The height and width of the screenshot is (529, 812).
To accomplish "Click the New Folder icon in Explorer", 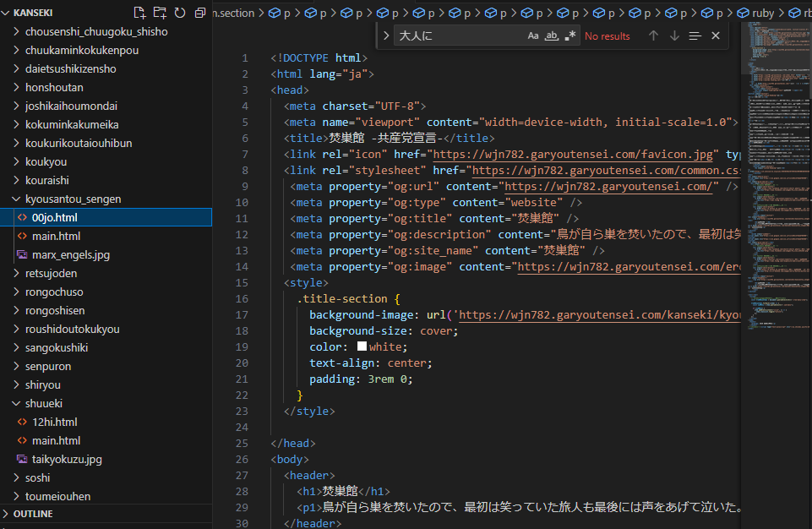I will 160,13.
